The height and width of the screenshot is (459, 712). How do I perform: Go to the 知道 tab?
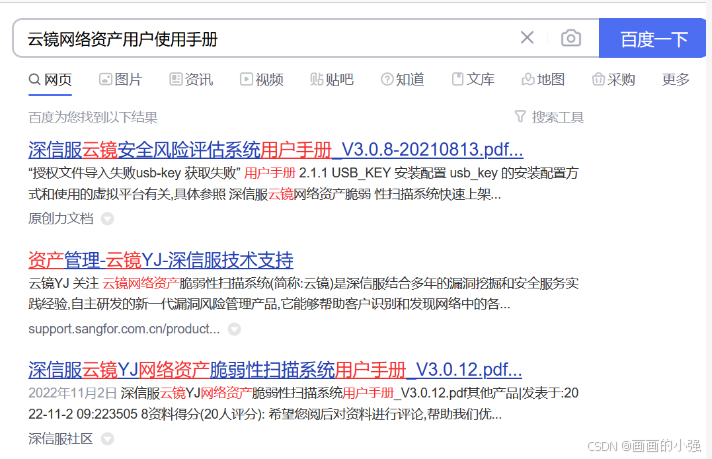[x=402, y=80]
